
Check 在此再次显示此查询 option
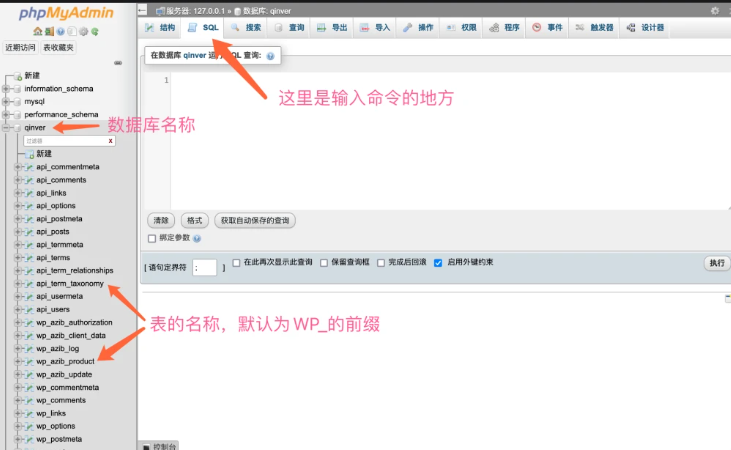(x=236, y=263)
